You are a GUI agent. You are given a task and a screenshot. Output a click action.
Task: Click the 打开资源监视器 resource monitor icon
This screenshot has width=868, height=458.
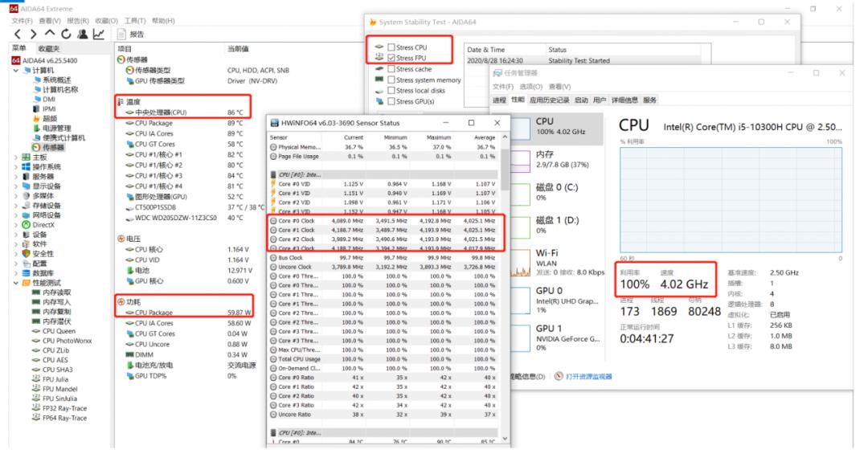click(559, 376)
